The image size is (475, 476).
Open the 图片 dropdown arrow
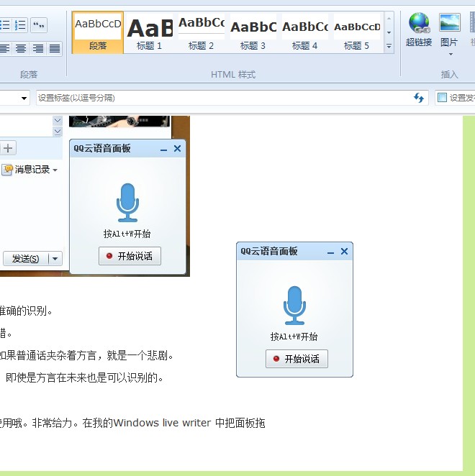451,54
